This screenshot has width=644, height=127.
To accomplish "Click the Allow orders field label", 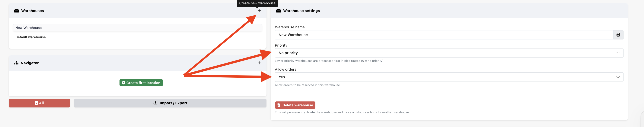I will (x=285, y=69).
